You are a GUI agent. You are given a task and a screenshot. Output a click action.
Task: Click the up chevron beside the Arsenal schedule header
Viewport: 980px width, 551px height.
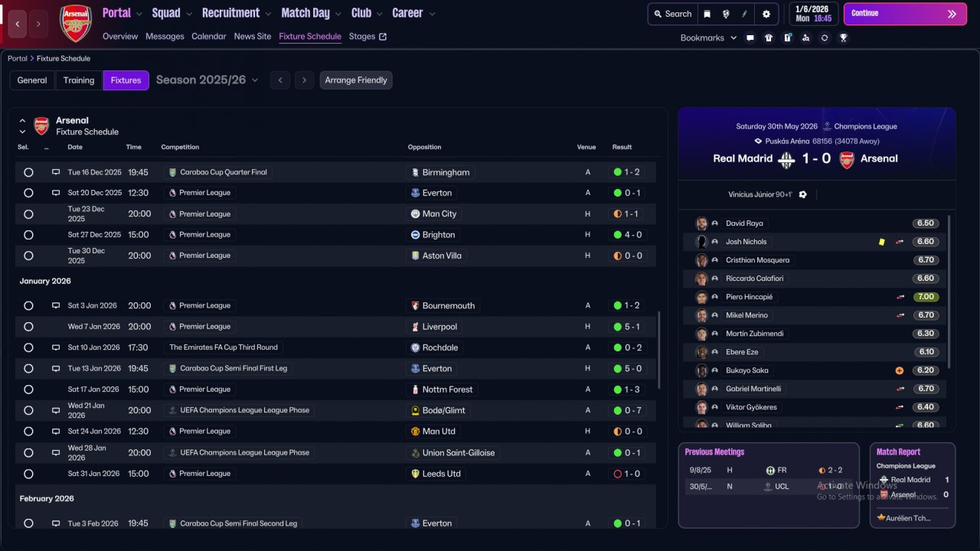(x=22, y=121)
